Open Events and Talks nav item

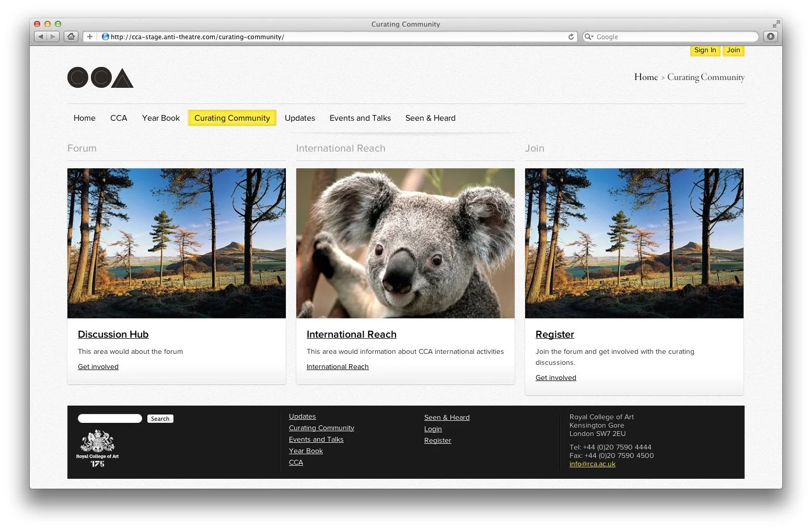(x=360, y=118)
